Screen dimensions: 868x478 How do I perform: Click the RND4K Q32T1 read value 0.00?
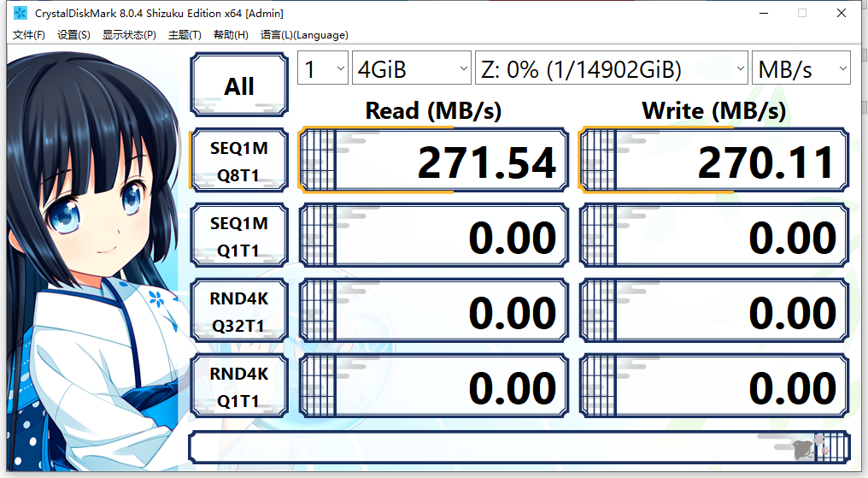[433, 311]
